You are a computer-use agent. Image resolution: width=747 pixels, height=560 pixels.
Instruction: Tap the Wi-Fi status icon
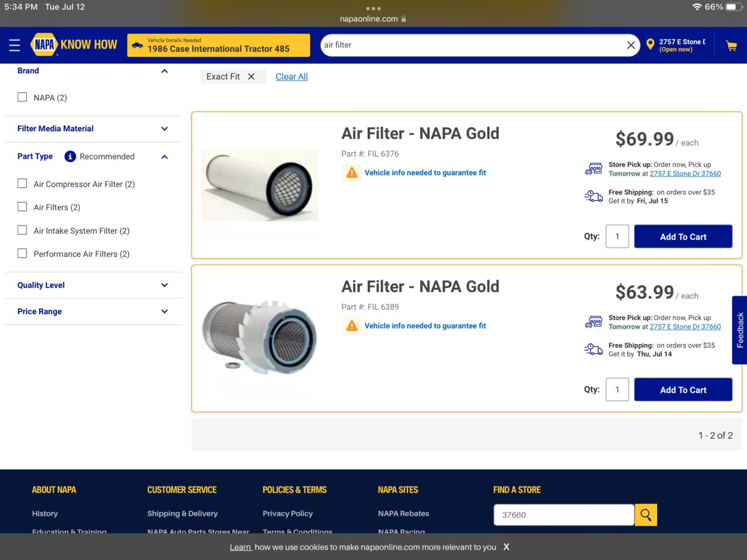pos(697,7)
